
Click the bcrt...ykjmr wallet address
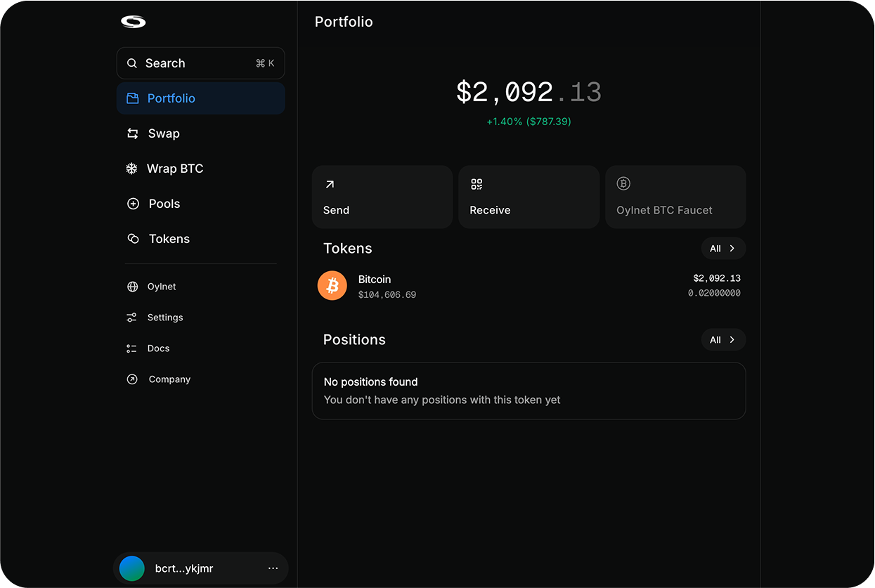[x=184, y=568]
